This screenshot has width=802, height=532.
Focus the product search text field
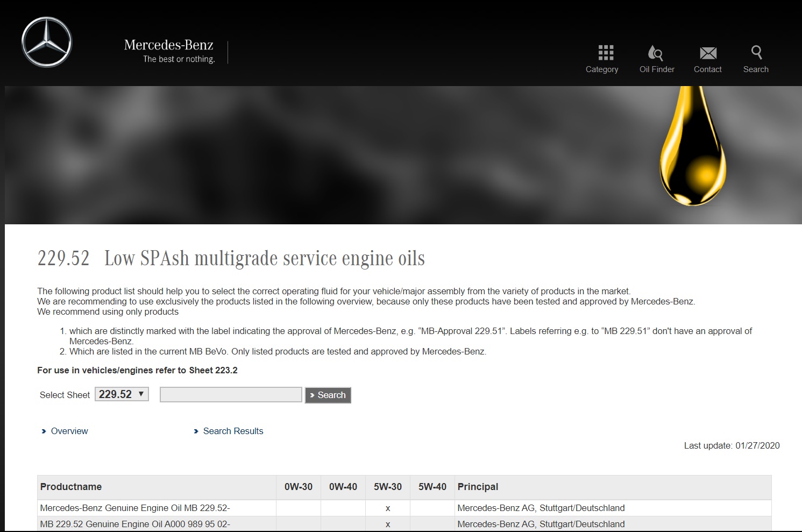pos(231,394)
